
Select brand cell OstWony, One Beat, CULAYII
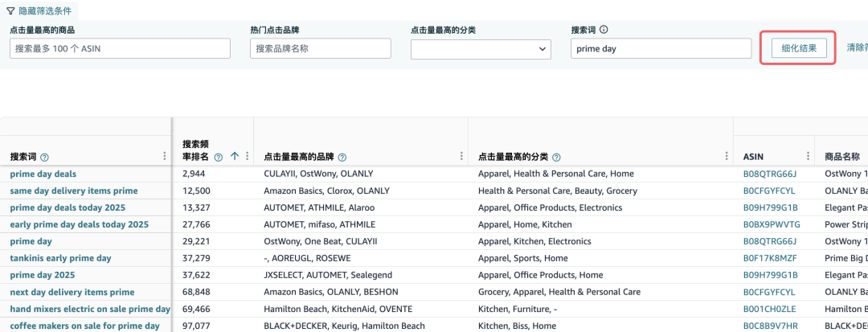pos(321,241)
